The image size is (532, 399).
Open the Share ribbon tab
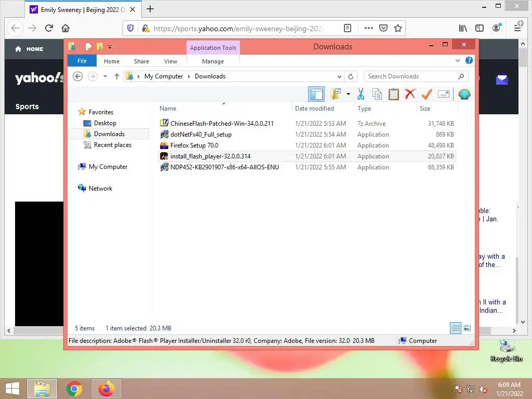[141, 61]
